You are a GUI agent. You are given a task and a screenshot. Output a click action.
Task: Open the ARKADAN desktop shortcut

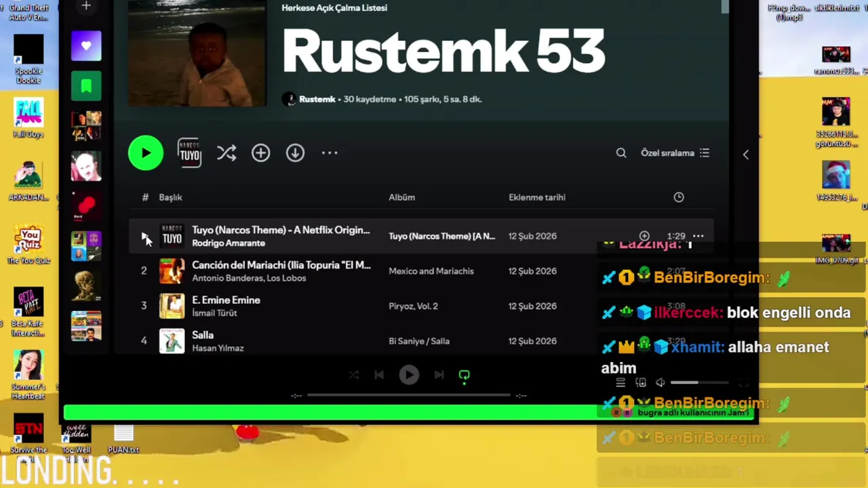(28, 182)
